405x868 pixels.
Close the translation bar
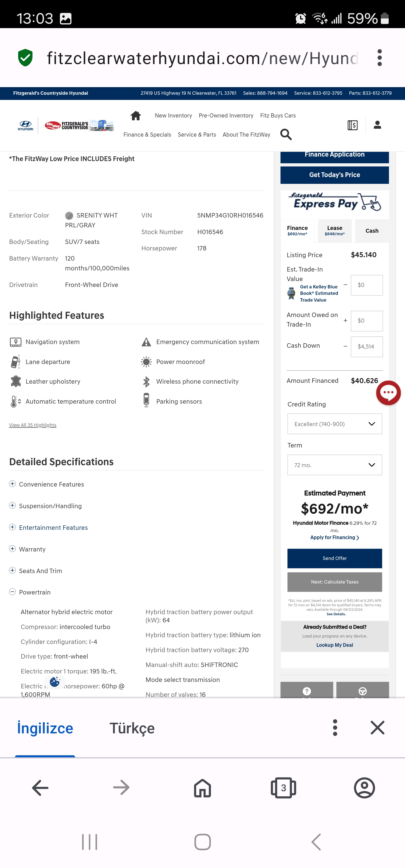pos(377,727)
